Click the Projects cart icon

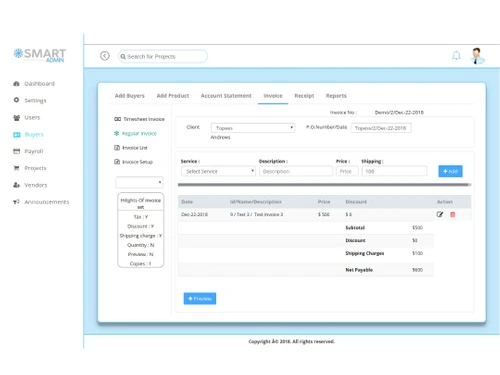click(16, 168)
